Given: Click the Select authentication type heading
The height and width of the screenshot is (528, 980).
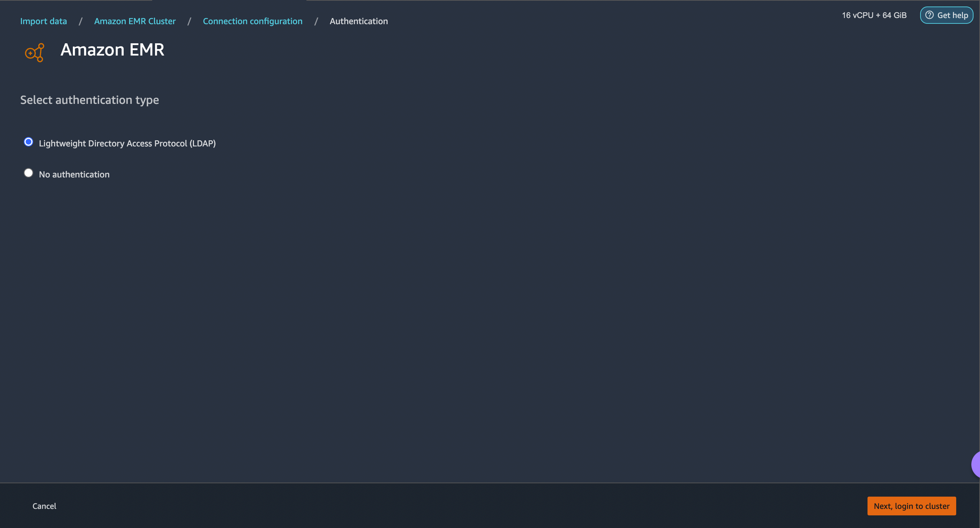Looking at the screenshot, I should [x=89, y=100].
